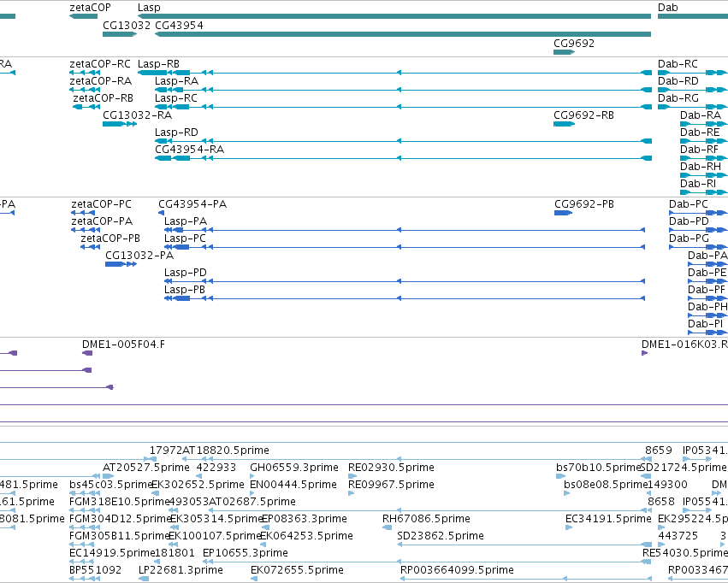
Task: Select EST GH06559.3prime
Action: (294, 468)
